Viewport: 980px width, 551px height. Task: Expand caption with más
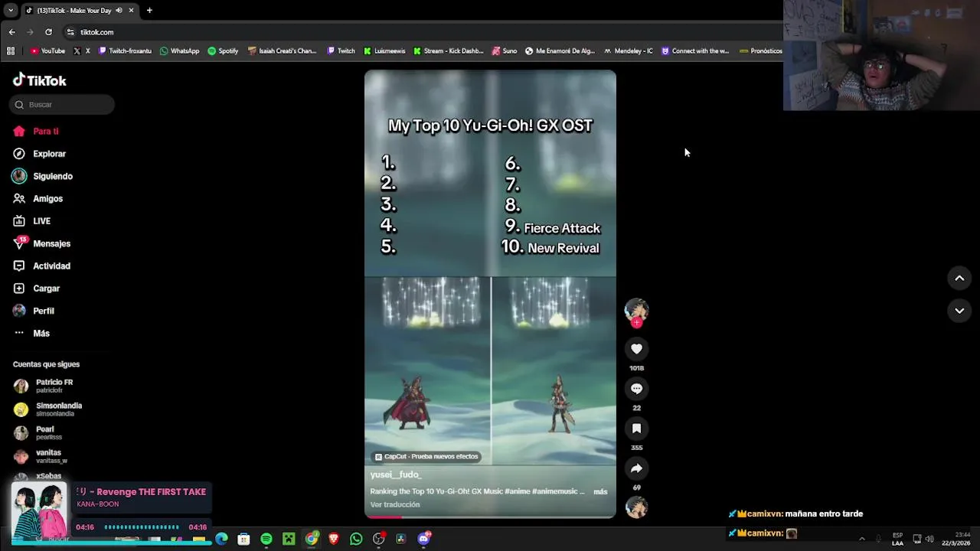click(600, 491)
